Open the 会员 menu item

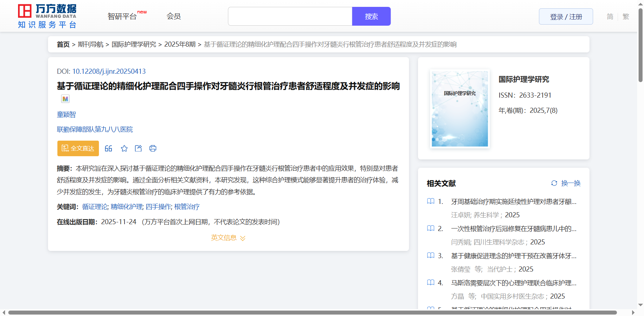pyautogui.click(x=174, y=16)
